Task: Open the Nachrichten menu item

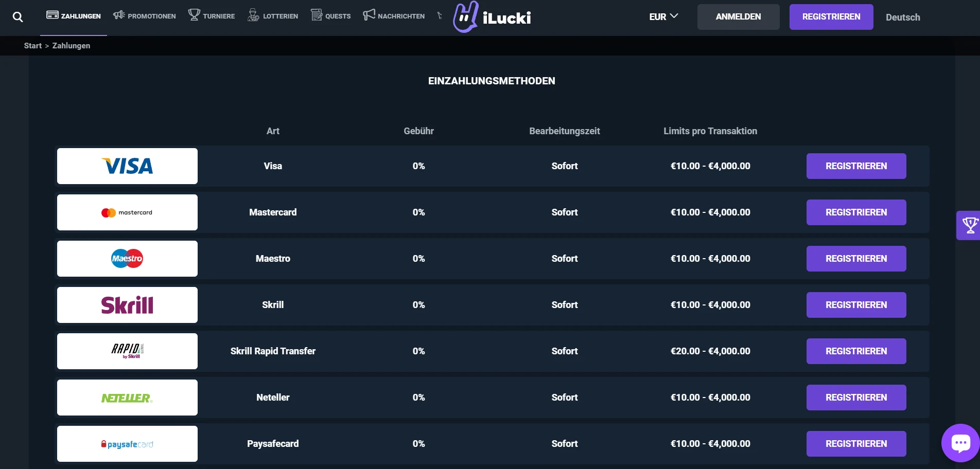Action: click(394, 16)
